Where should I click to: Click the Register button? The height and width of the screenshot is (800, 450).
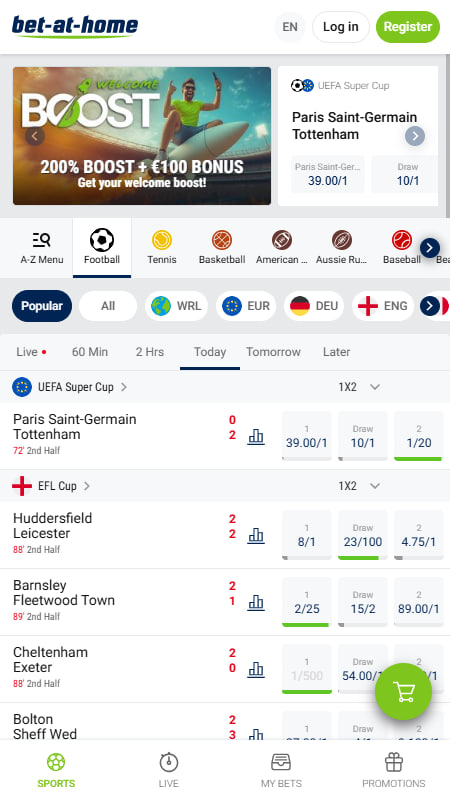408,27
